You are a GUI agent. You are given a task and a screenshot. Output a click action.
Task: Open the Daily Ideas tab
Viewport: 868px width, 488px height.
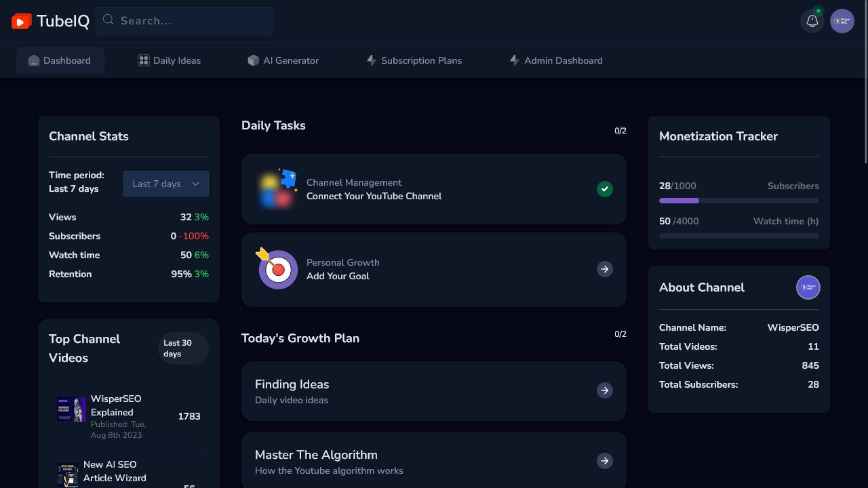click(169, 60)
